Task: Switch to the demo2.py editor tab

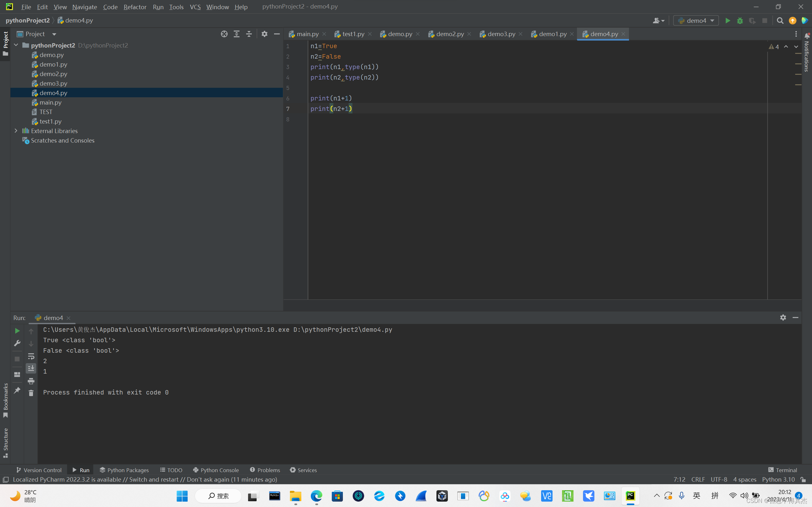Action: pos(450,34)
